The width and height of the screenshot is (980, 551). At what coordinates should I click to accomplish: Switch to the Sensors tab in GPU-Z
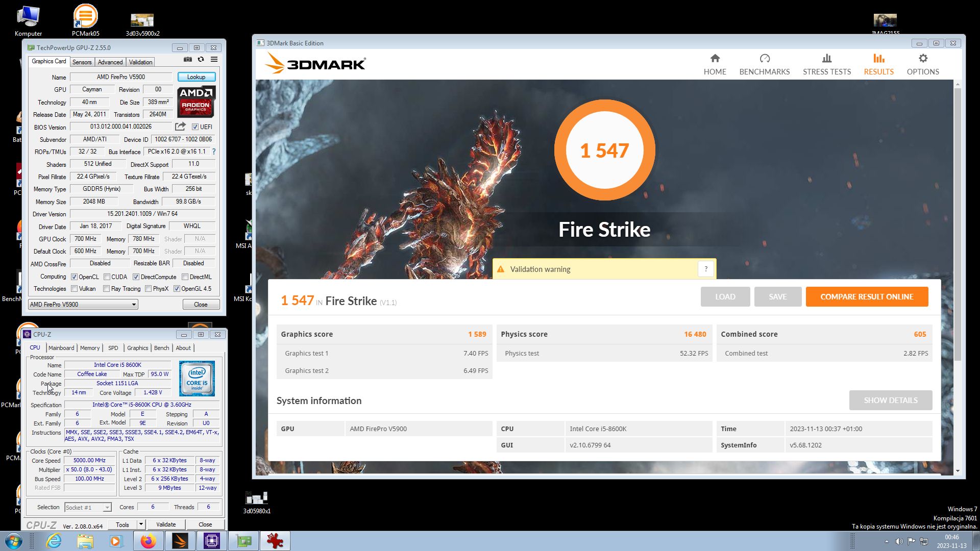point(82,62)
